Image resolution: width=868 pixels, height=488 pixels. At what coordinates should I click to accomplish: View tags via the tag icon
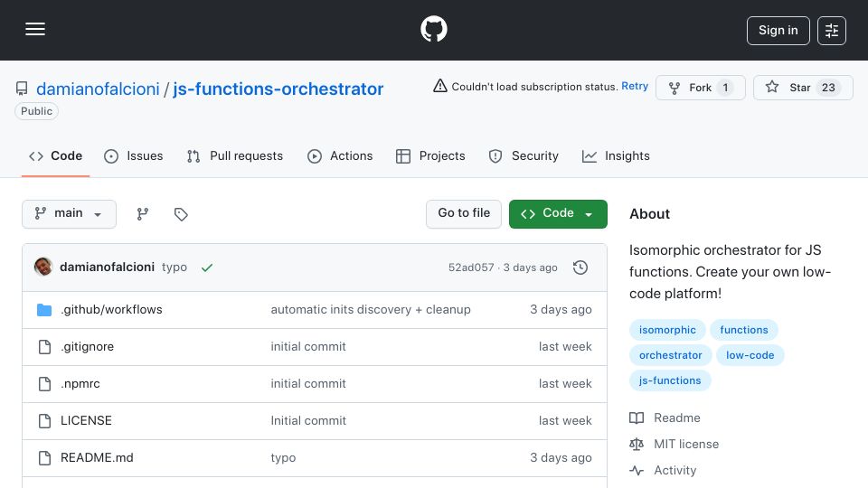point(181,214)
